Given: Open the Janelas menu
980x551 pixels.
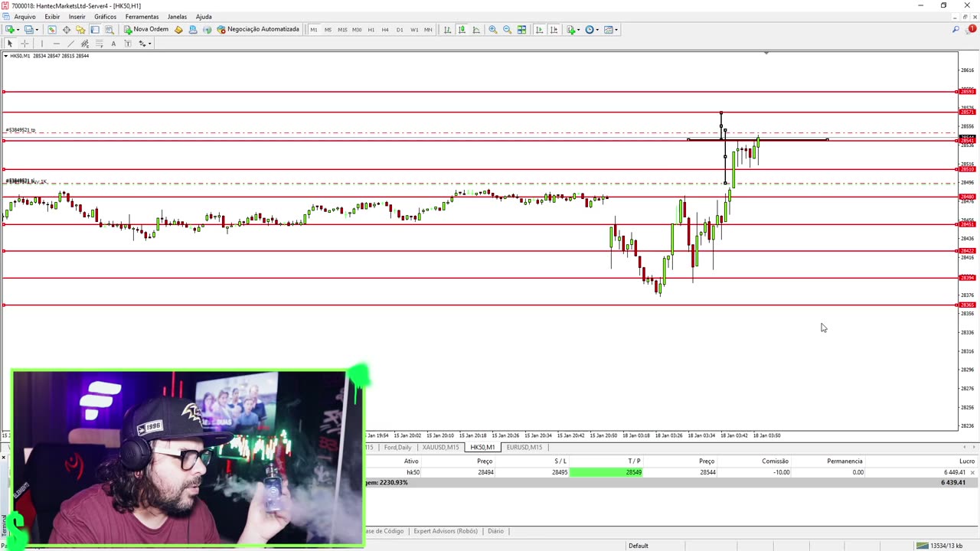Looking at the screenshot, I should pos(177,17).
